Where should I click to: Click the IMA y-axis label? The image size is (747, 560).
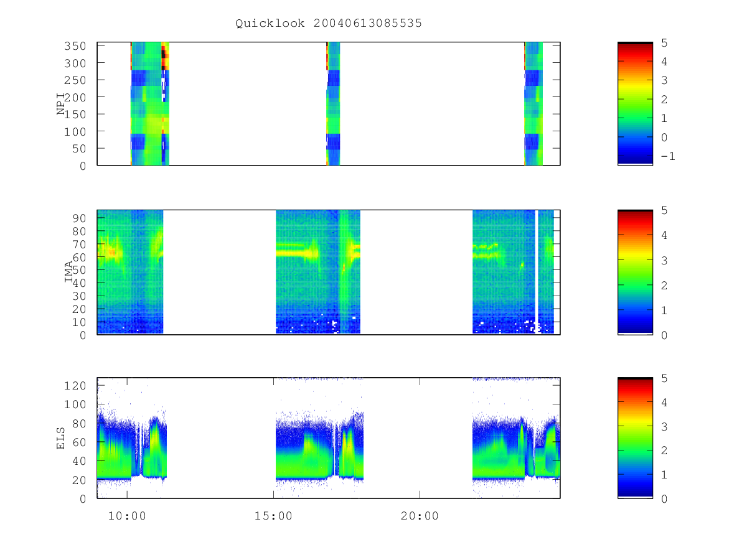tap(69, 272)
